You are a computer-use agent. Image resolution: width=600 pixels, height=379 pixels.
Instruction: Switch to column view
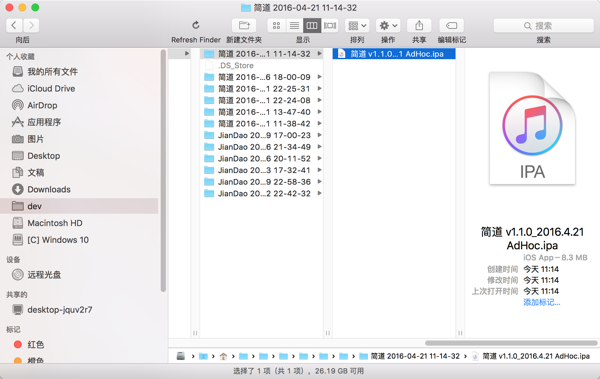click(x=312, y=26)
